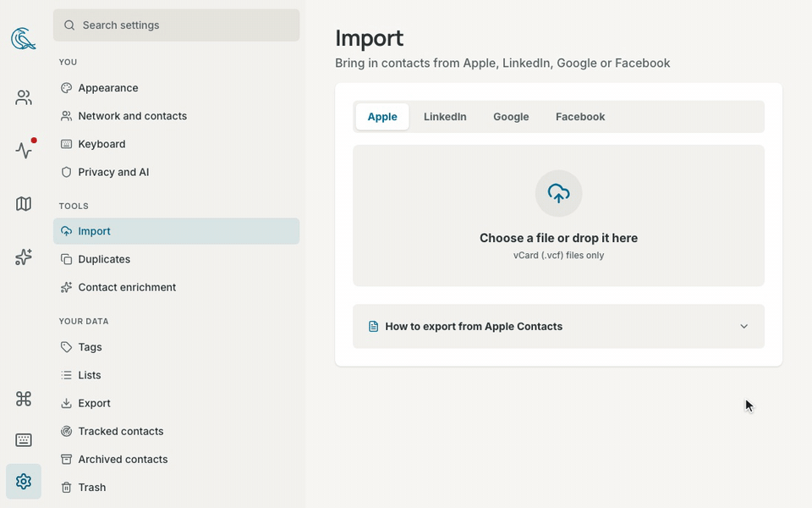
Task: Click the Lists bullet icon
Action: [66, 375]
